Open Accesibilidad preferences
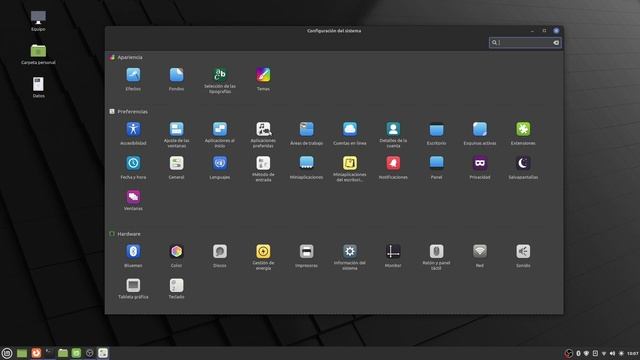The height and width of the screenshot is (360, 640). pos(133,133)
